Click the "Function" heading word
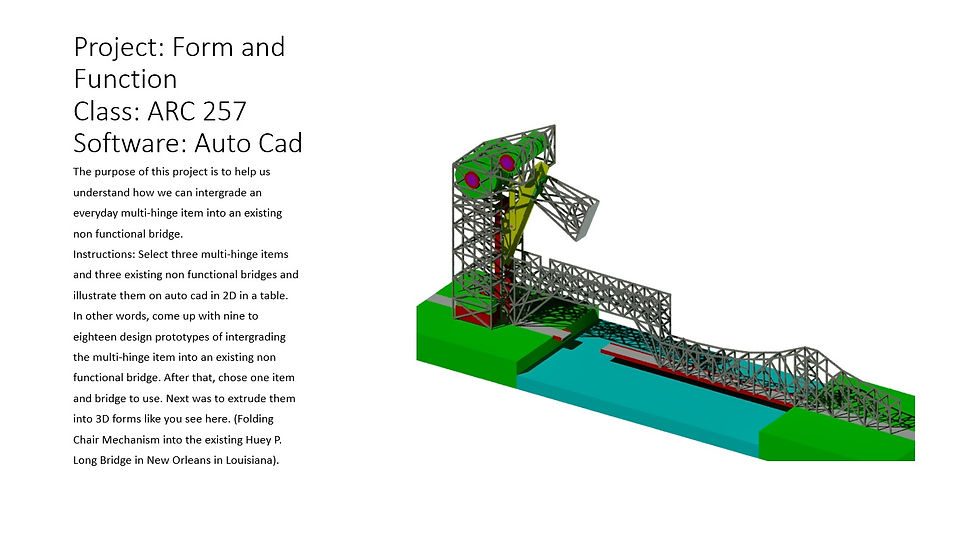This screenshot has width=980, height=549. tap(125, 79)
